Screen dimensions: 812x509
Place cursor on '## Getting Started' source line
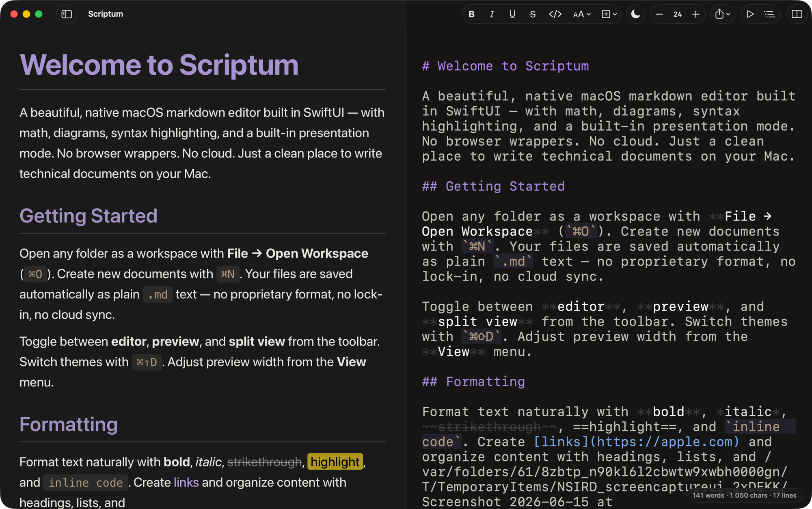pyautogui.click(x=493, y=186)
